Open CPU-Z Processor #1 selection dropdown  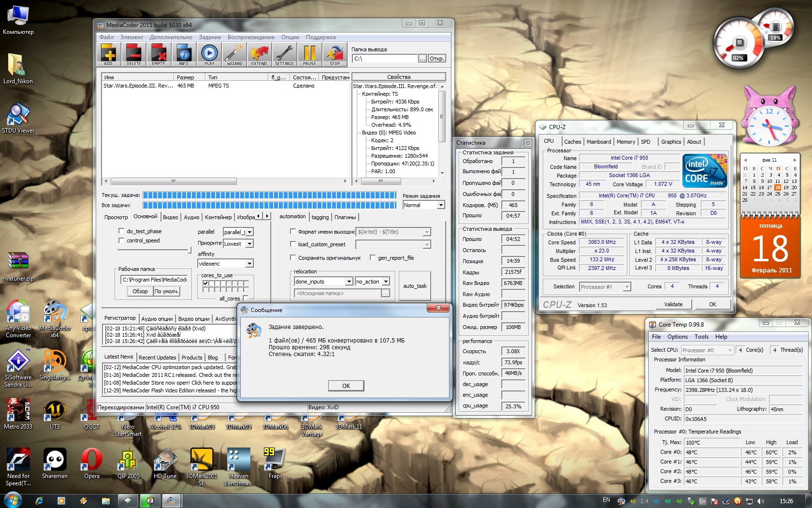click(x=605, y=287)
